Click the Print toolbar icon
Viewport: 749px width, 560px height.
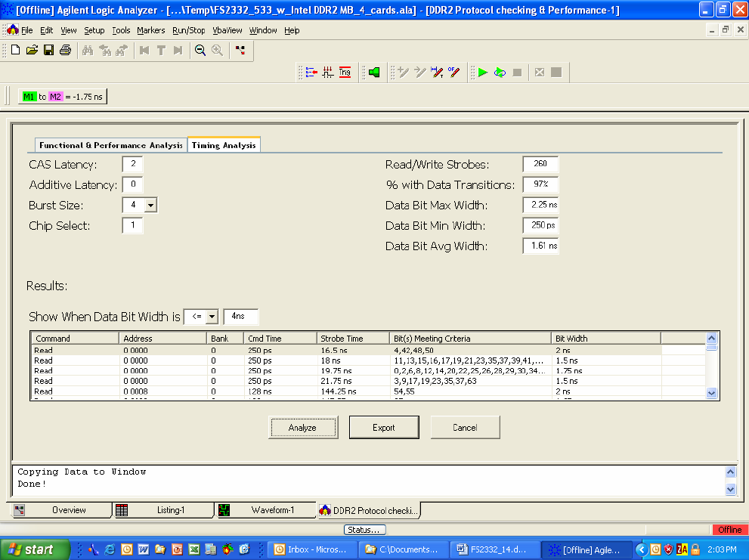65,50
